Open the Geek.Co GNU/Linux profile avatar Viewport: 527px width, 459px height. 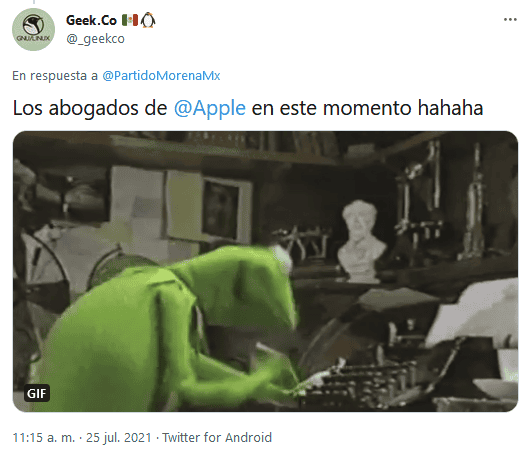pos(33,29)
